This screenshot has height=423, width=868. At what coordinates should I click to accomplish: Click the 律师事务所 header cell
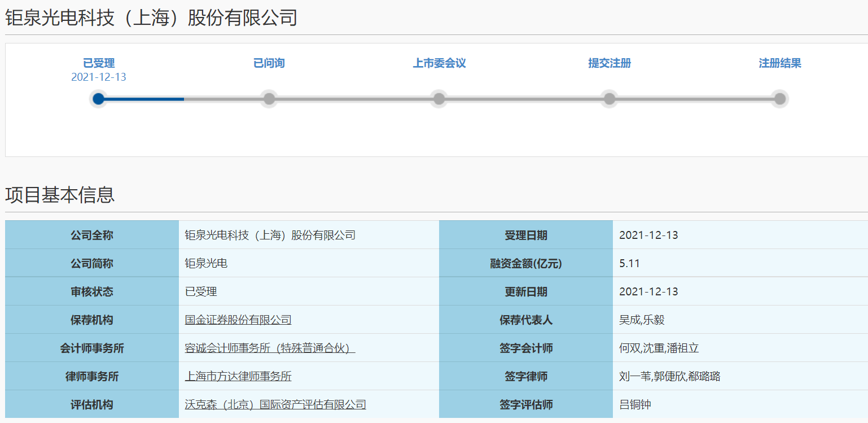[92, 376]
